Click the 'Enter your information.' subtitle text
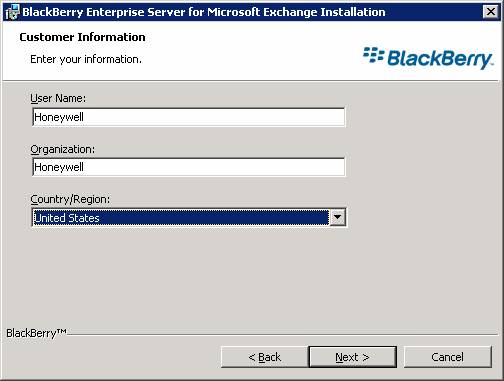This screenshot has height=381, width=504. pos(86,59)
